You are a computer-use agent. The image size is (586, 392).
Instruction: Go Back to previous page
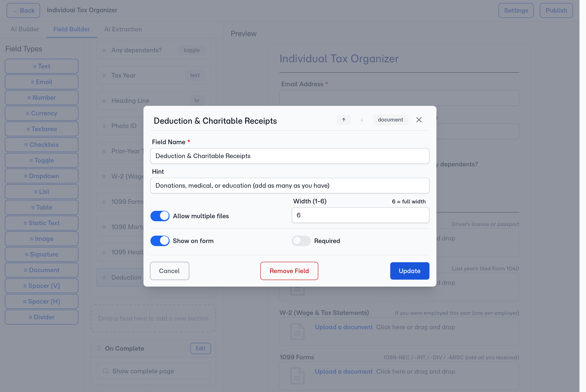coord(23,10)
